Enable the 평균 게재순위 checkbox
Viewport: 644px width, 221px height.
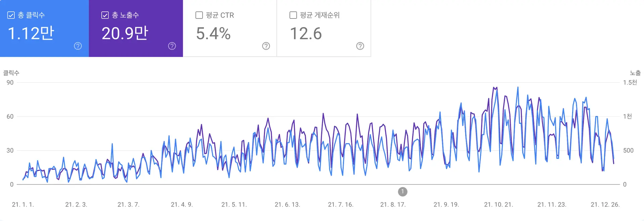click(293, 15)
